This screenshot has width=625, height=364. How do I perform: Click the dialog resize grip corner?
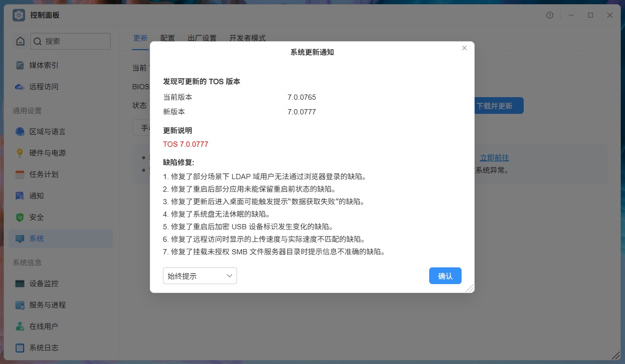[470, 288]
